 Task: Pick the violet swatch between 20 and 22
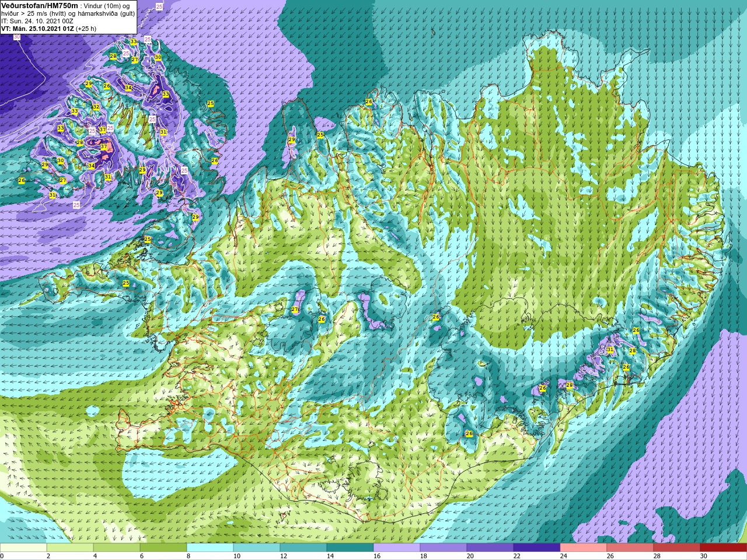[490, 548]
